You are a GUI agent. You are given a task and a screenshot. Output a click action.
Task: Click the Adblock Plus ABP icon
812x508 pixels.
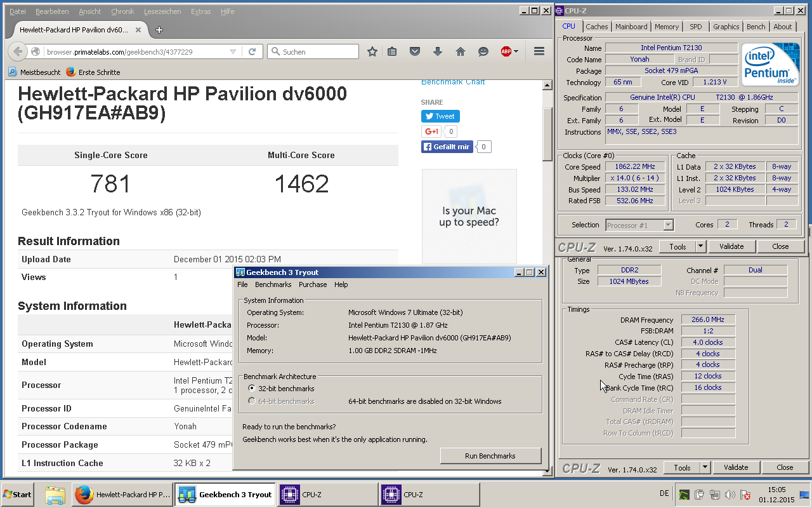506,51
